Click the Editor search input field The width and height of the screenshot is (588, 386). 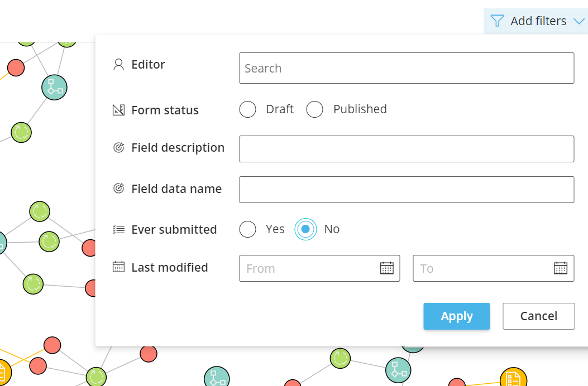click(407, 68)
